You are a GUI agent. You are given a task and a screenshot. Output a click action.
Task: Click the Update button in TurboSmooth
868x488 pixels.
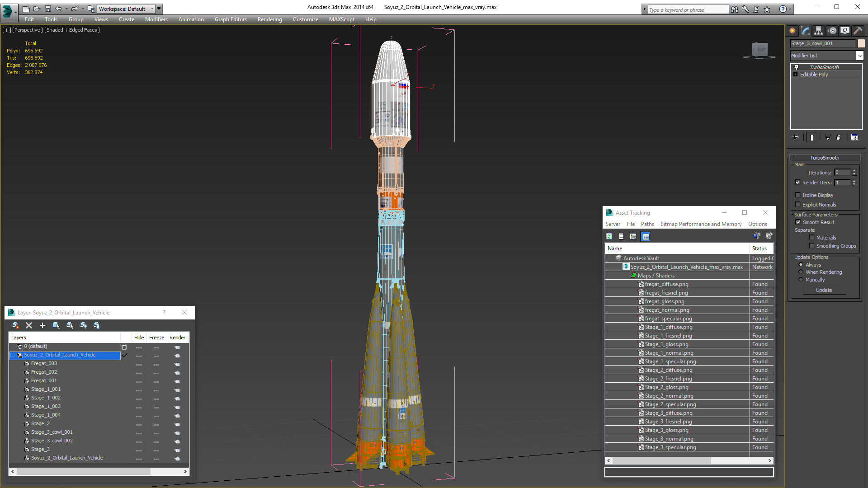point(824,290)
